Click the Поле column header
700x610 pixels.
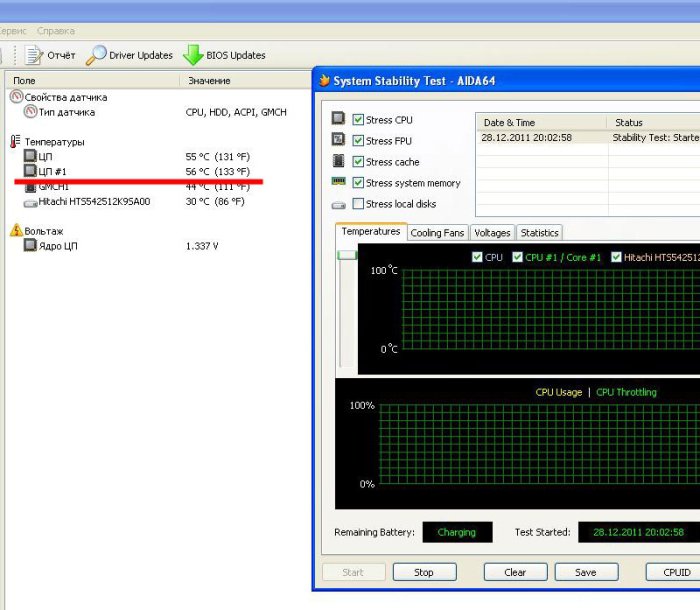click(x=92, y=80)
